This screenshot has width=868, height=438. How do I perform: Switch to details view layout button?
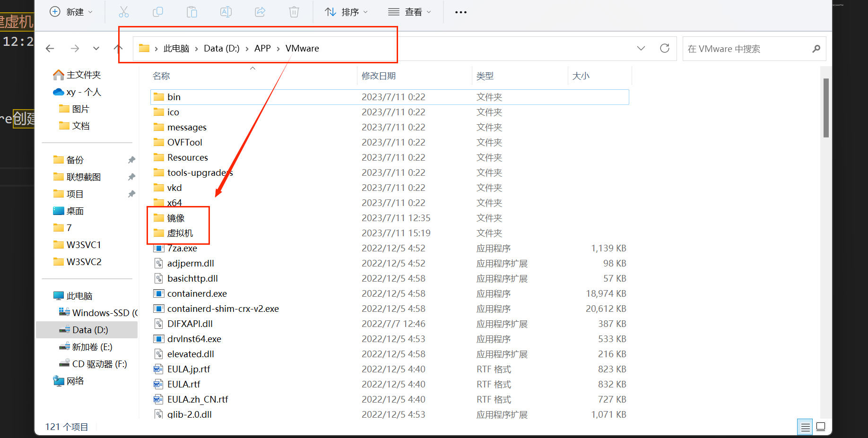(805, 427)
